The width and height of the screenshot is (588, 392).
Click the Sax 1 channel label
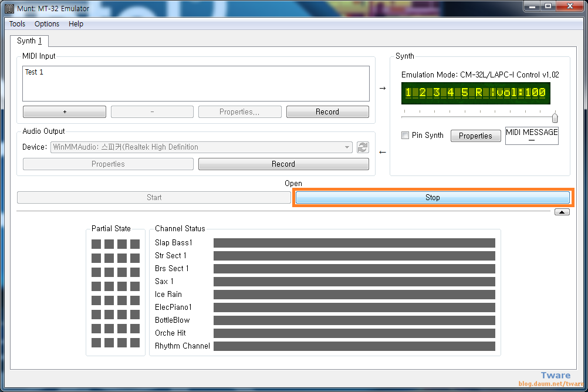164,281
